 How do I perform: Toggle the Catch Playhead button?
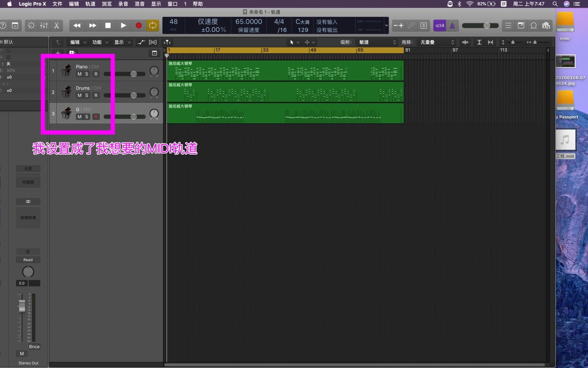(x=167, y=42)
